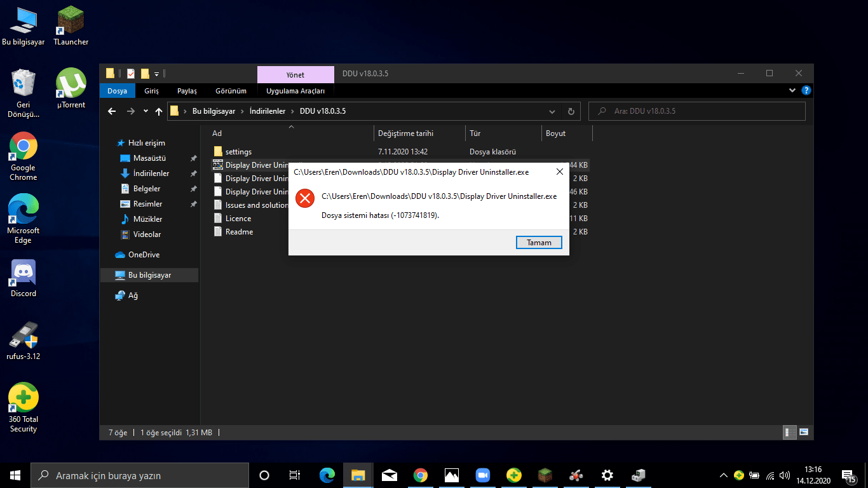This screenshot has width=868, height=488.
Task: Open the Paylaş ribbon tab
Action: coord(187,91)
